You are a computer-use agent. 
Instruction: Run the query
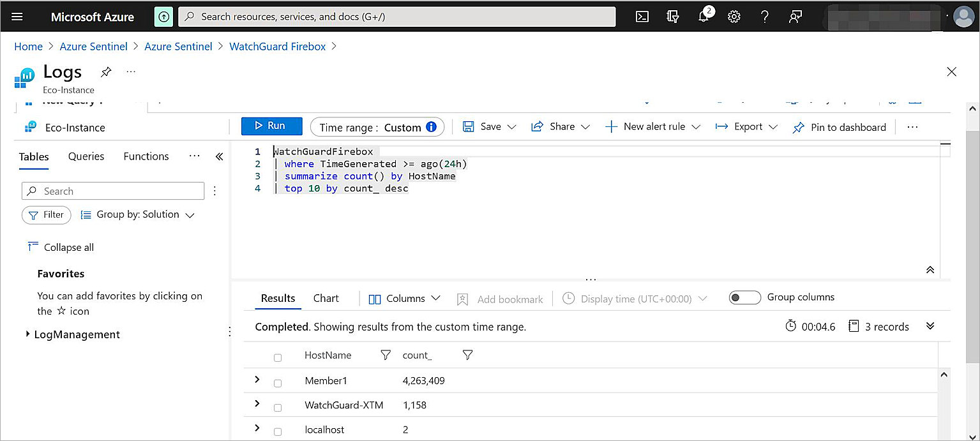(x=271, y=126)
